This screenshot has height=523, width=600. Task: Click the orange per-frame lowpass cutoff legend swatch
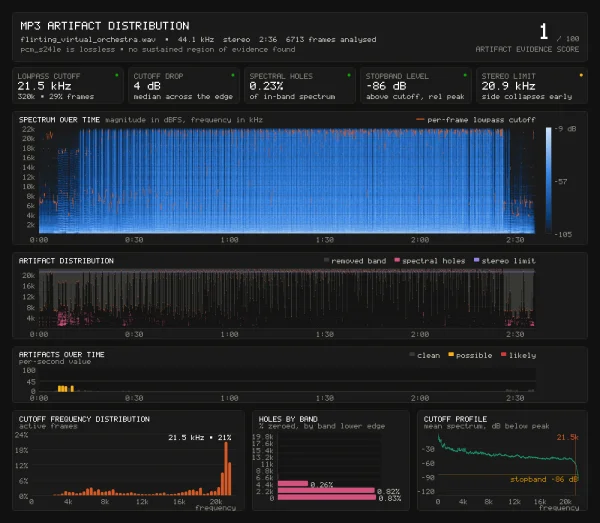click(420, 120)
